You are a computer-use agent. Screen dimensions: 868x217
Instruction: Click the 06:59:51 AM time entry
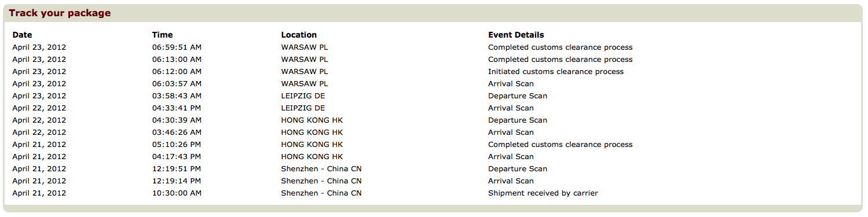click(x=177, y=47)
